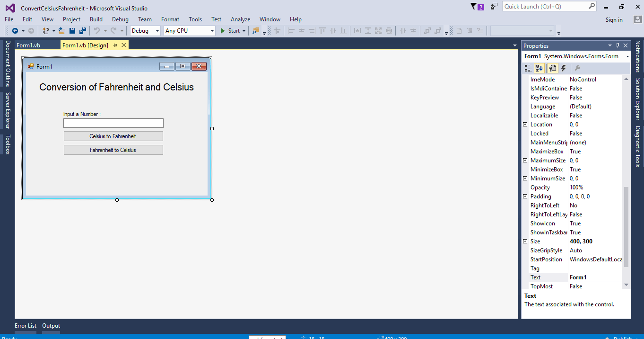Open the Debug menu
The height and width of the screenshot is (339, 644).
pos(120,19)
